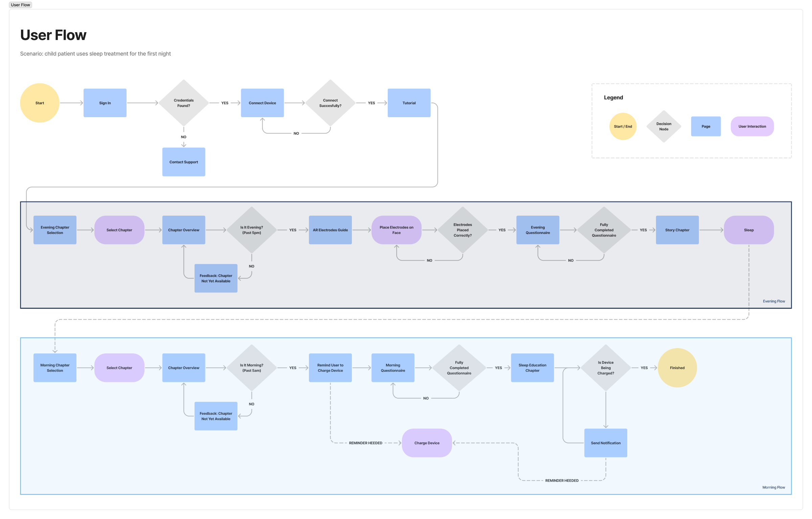Screen dimensions: 812x519
Task: Click the User Flow tab label
Action: (21, 4)
